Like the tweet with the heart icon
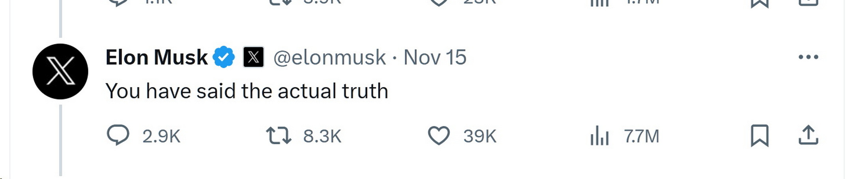 (439, 136)
